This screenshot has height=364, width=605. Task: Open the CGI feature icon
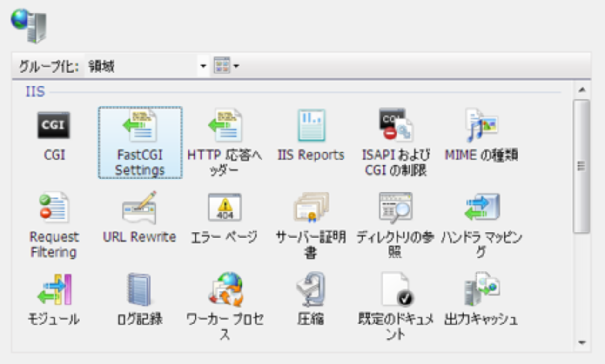54,125
